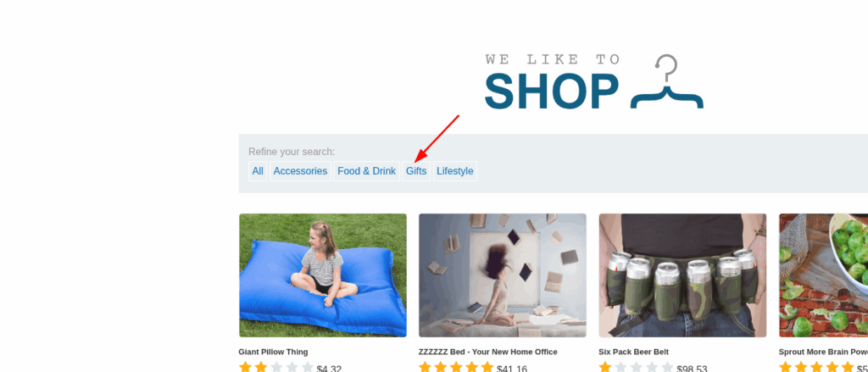Open the blue giant pillow product image

[x=323, y=275]
